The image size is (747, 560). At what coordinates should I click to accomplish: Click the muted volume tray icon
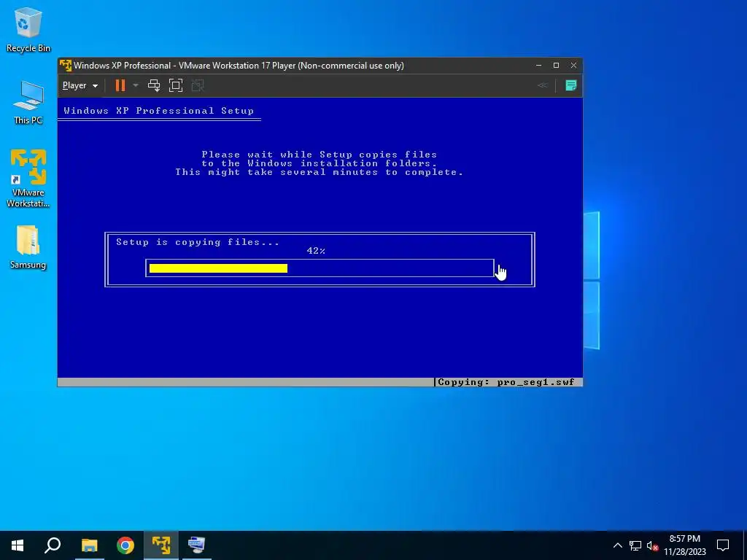pos(653,545)
